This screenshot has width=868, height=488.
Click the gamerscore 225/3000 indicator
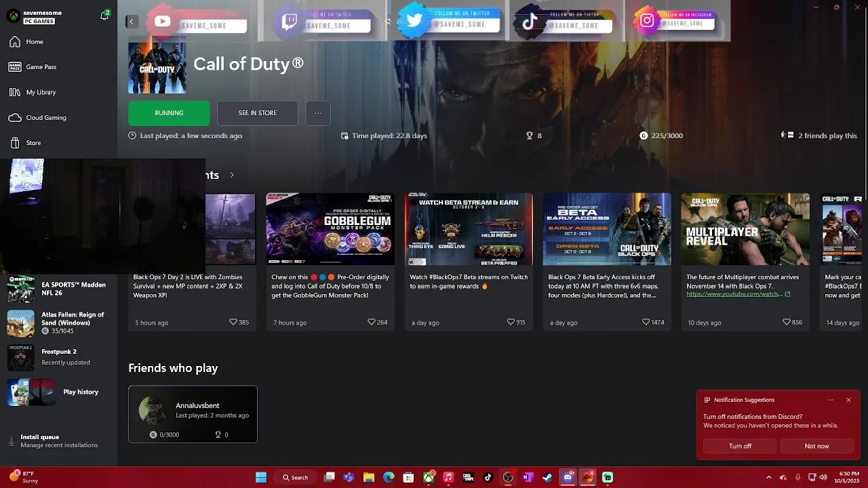661,136
